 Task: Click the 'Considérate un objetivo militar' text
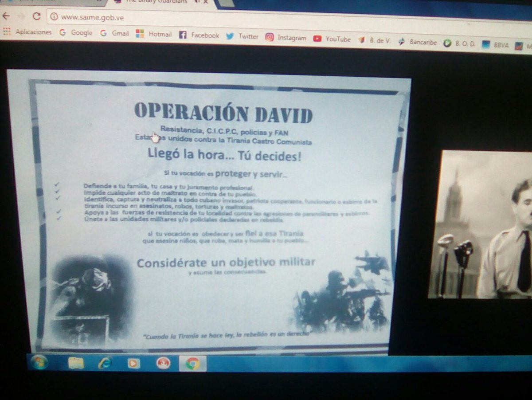point(226,263)
